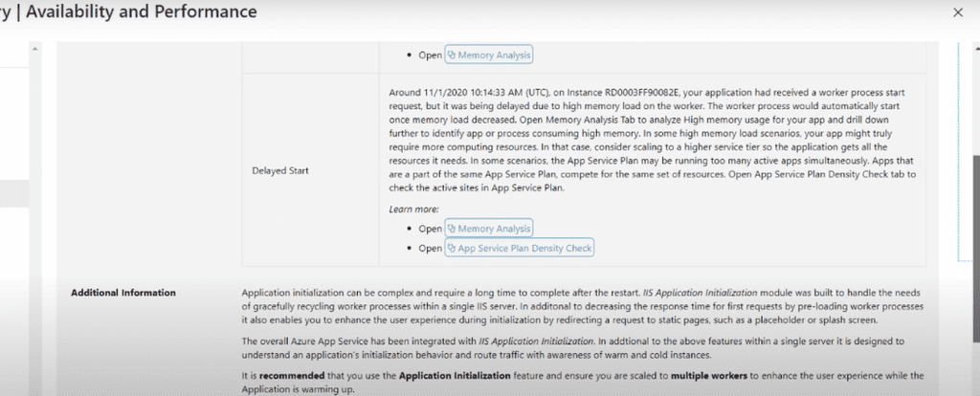Click the left pane's scroll up arrow
Viewport: 980px width, 396px height.
tap(36, 50)
